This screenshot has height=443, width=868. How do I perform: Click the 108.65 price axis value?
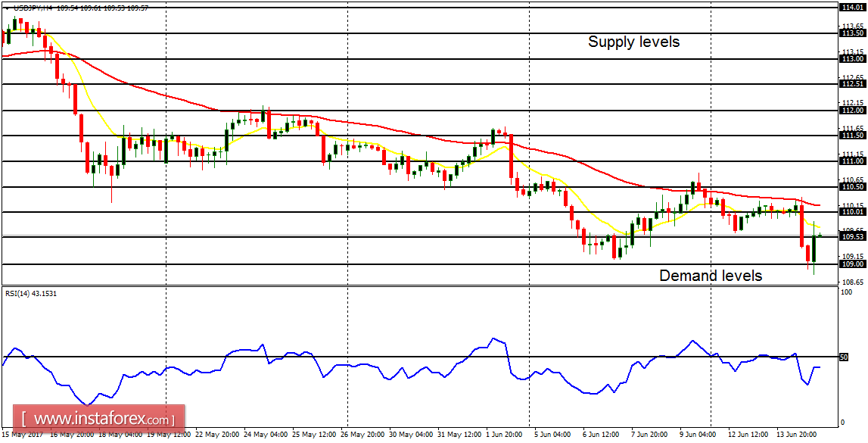851,282
